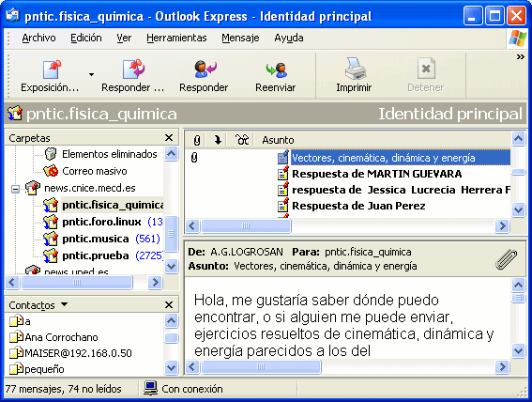Click the Elementos eliminados trash icon
The height and width of the screenshot is (402, 532).
pos(51,154)
